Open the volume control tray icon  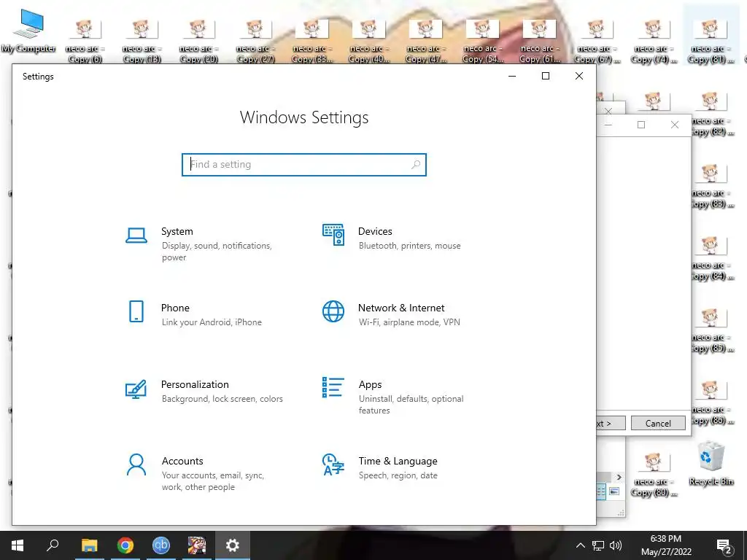coord(616,545)
